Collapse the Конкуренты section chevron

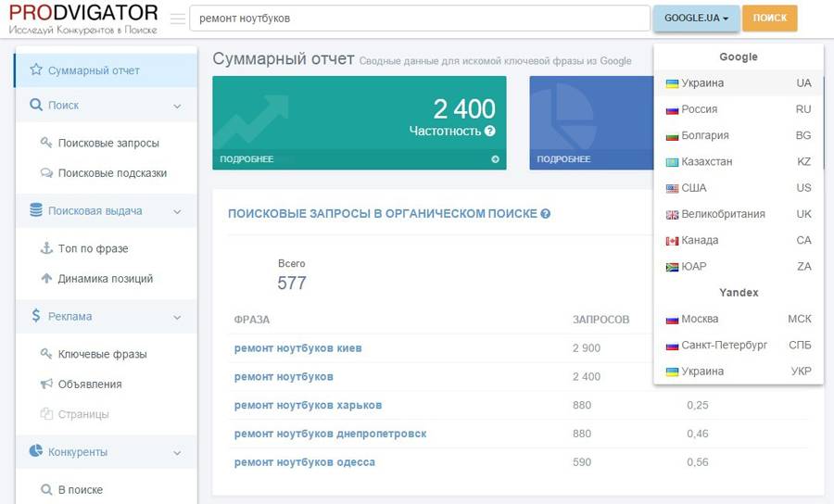[177, 453]
